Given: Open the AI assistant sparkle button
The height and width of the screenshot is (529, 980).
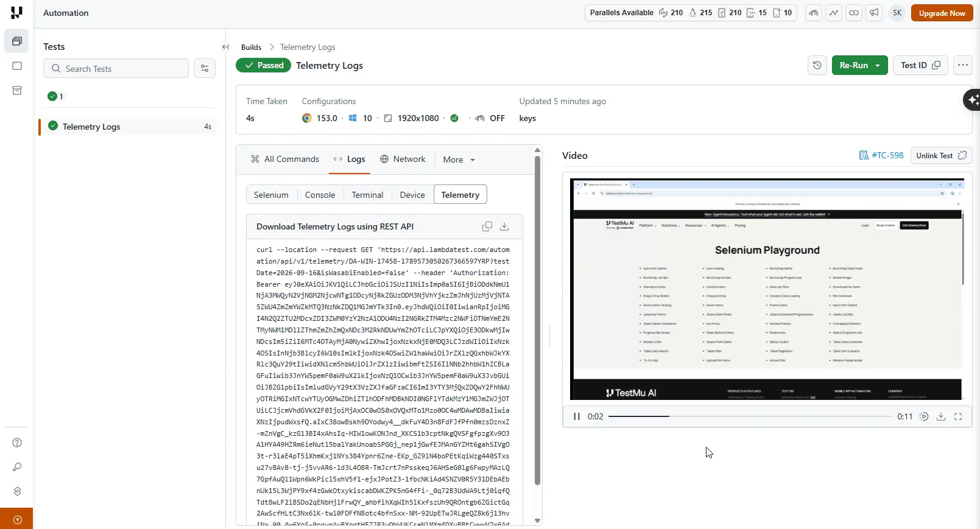Looking at the screenshot, I should pyautogui.click(x=972, y=100).
